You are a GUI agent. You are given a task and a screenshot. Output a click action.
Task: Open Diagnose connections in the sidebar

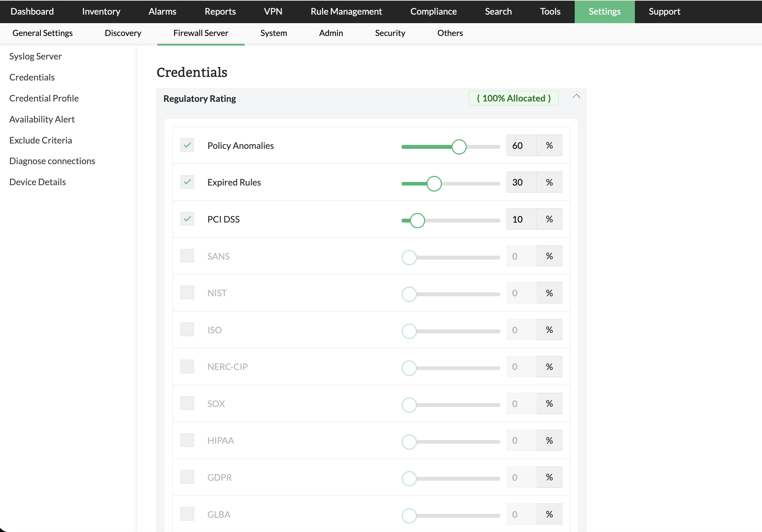(52, 161)
